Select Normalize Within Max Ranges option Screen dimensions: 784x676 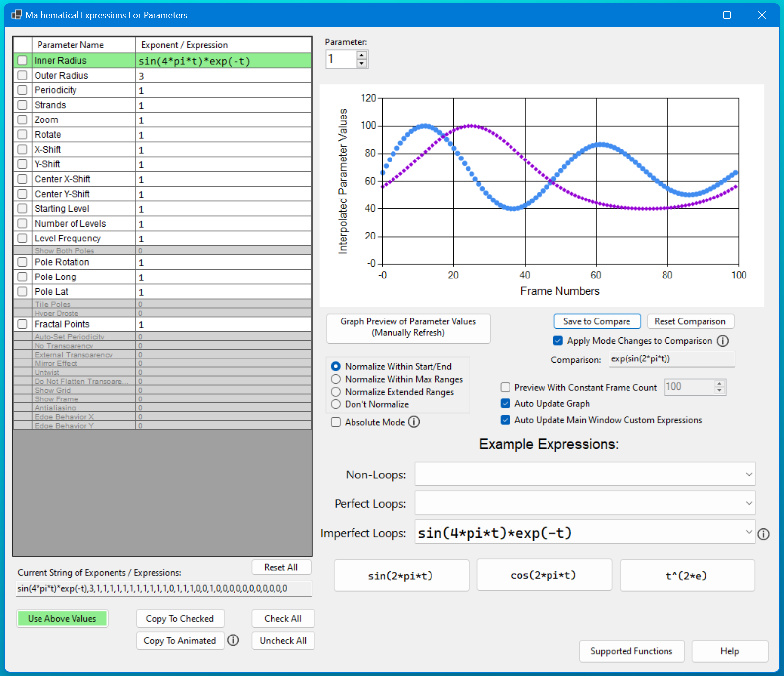(336, 379)
